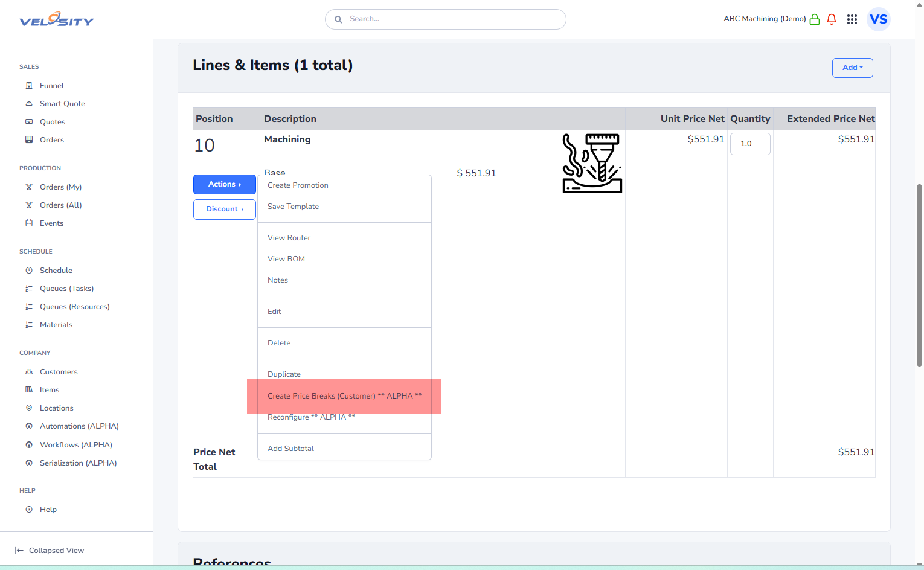Click the green lock icon

point(815,19)
